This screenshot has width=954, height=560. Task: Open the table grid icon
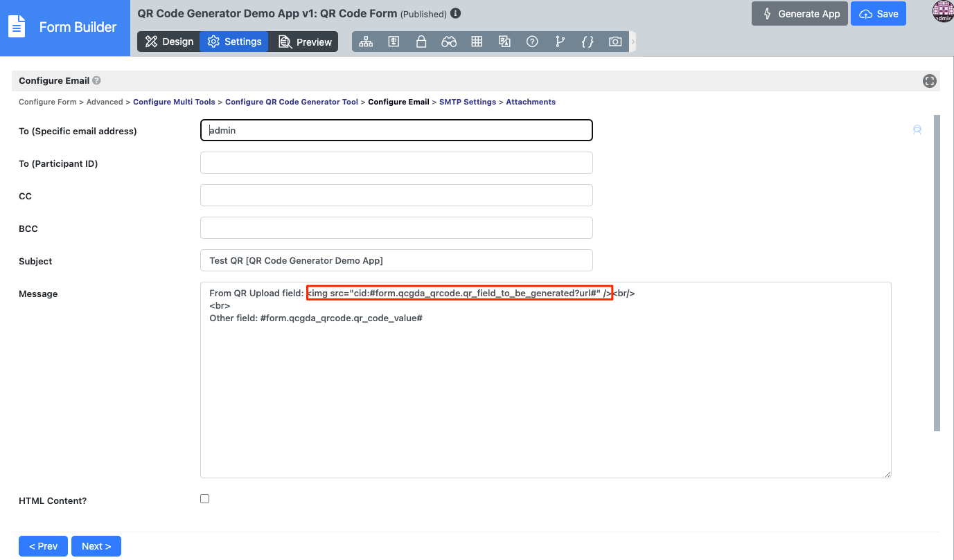click(477, 42)
